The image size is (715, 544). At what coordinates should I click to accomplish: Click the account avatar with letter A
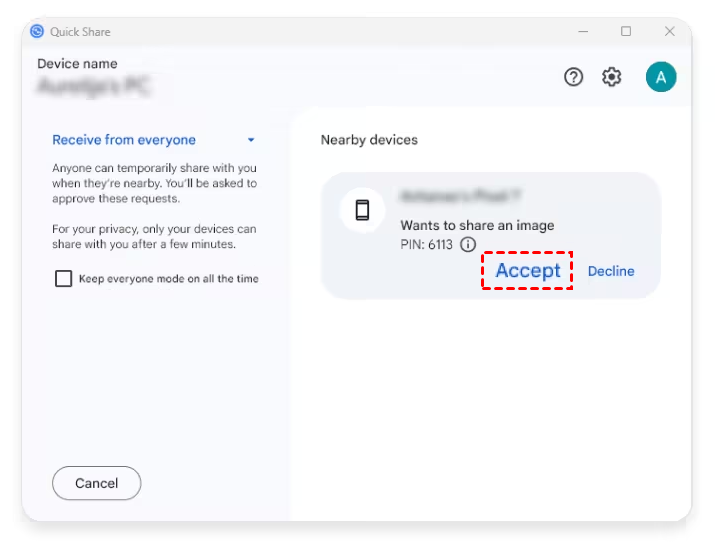[x=660, y=77]
